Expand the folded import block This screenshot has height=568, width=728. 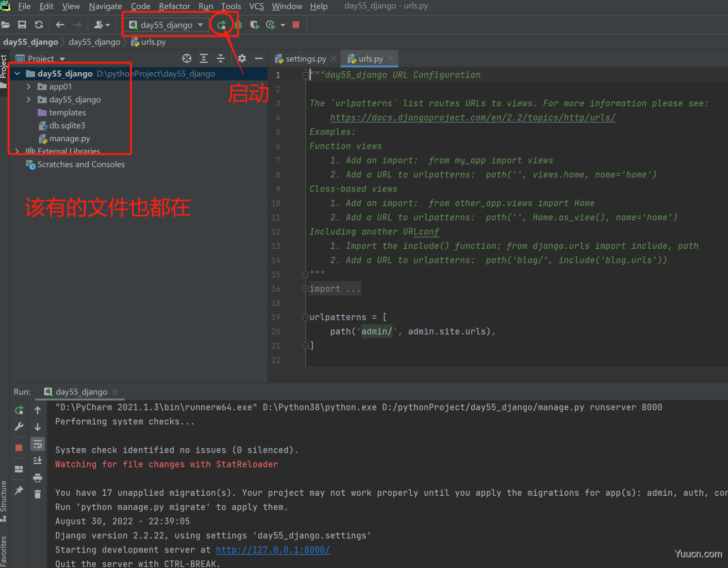tap(306, 289)
